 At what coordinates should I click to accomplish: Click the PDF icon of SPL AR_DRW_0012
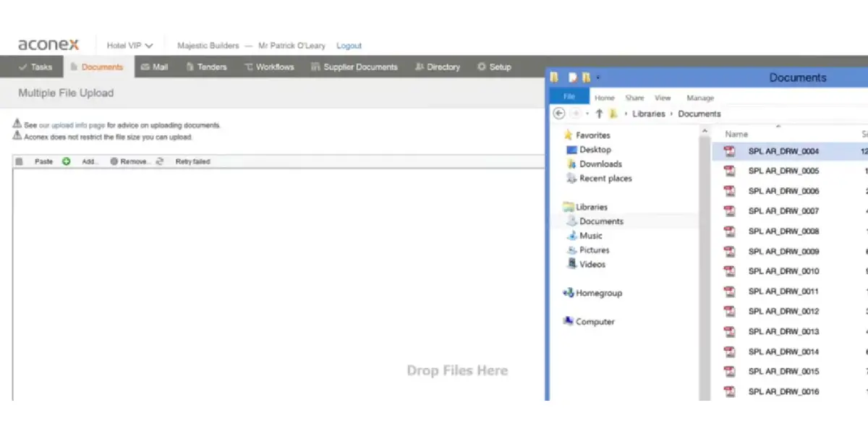730,311
